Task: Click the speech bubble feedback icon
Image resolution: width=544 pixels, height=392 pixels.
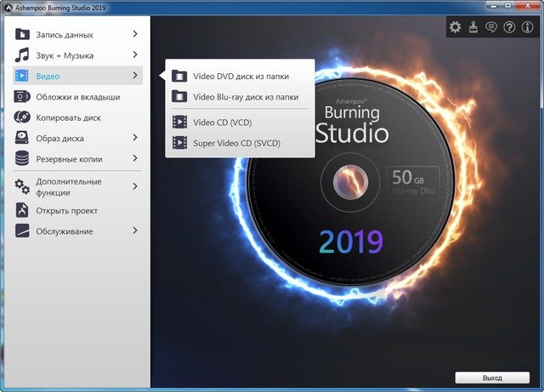Action: point(491,26)
